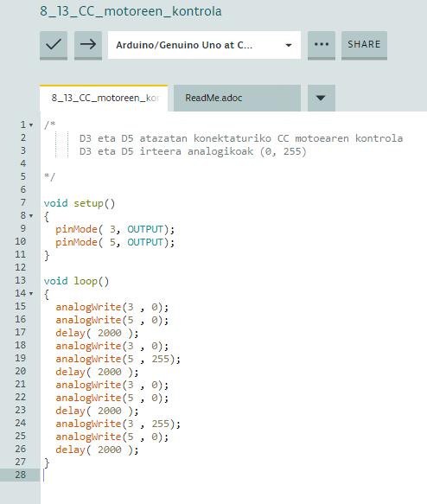
Task: Switch to the ReadMe.adoc tab
Action: tap(237, 98)
